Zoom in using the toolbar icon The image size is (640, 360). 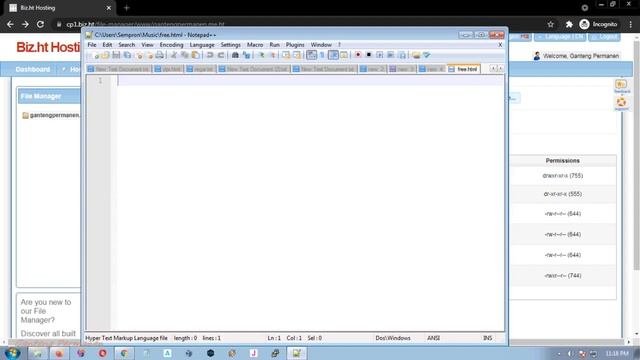point(261,55)
